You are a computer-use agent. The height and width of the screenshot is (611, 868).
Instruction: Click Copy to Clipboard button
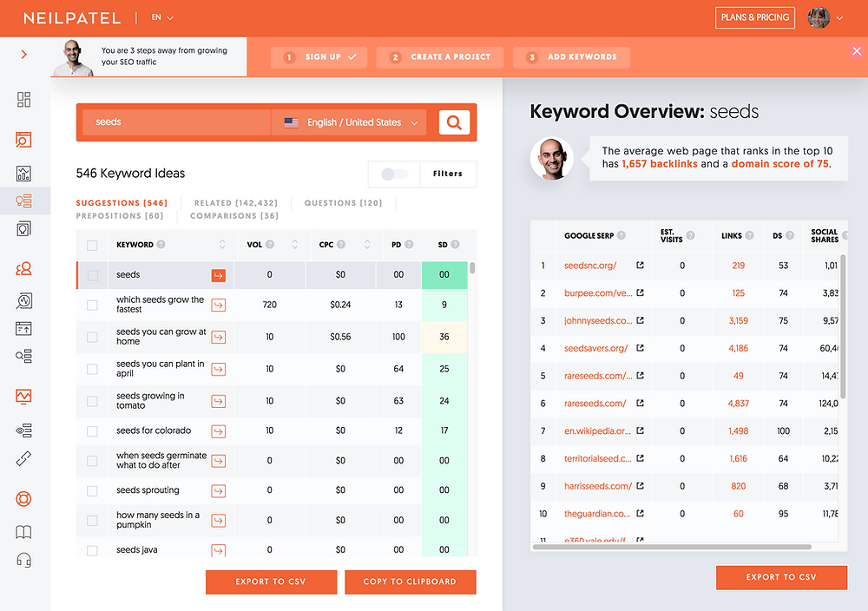pyautogui.click(x=411, y=581)
